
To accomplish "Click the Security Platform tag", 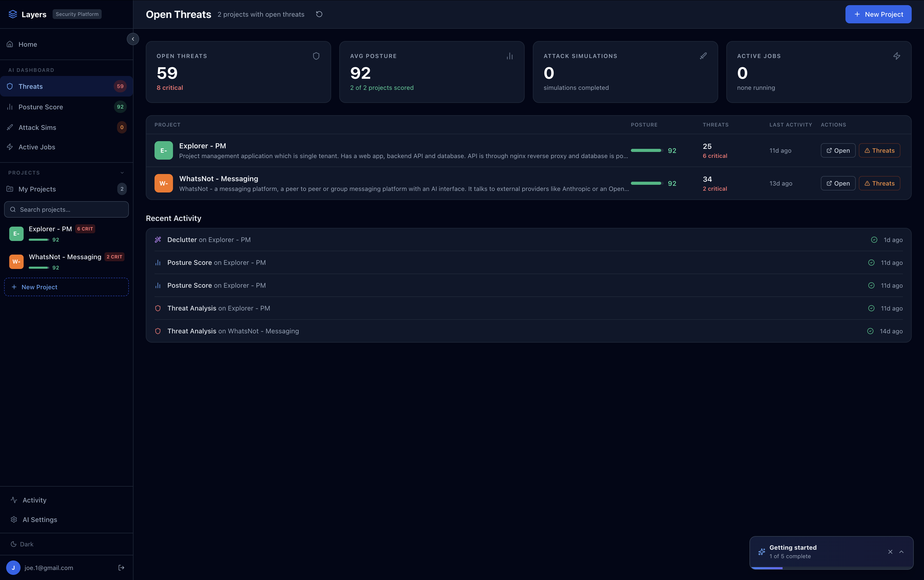I will 77,14.
